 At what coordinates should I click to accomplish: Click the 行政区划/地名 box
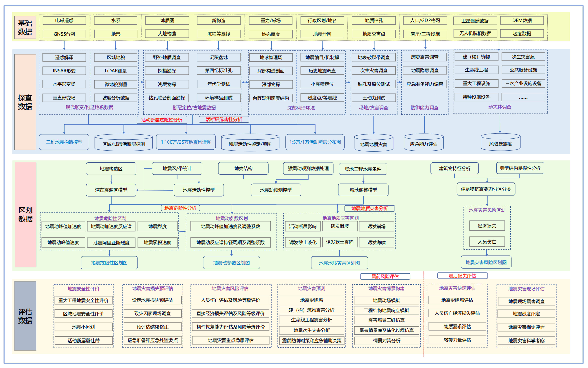coord(322,20)
